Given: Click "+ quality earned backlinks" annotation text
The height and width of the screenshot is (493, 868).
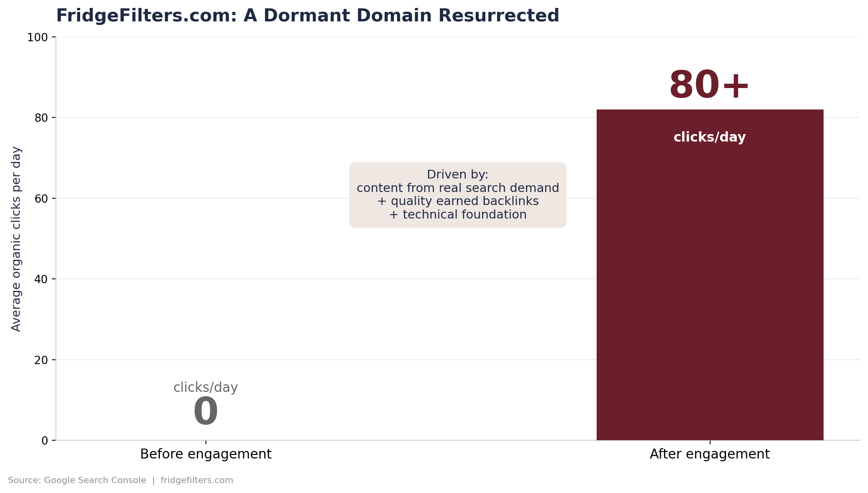Looking at the screenshot, I should coord(458,201).
